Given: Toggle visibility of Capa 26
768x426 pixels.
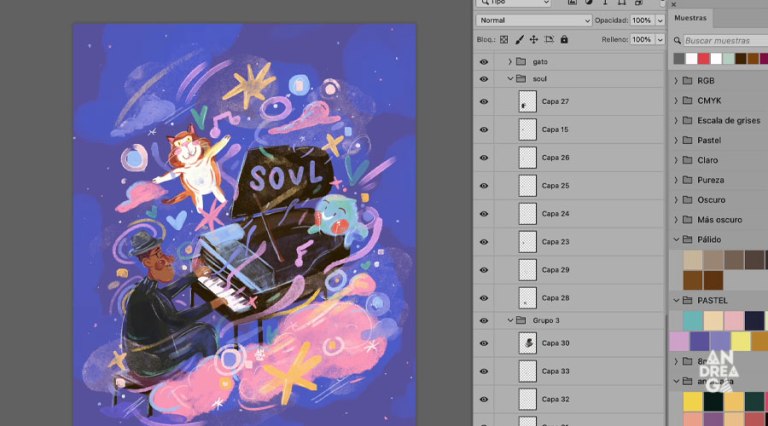Looking at the screenshot, I should [484, 158].
